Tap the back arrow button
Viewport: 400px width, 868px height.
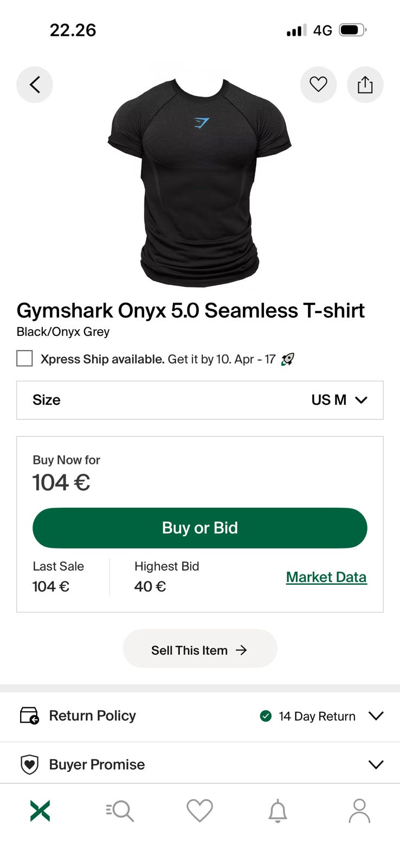pos(35,85)
